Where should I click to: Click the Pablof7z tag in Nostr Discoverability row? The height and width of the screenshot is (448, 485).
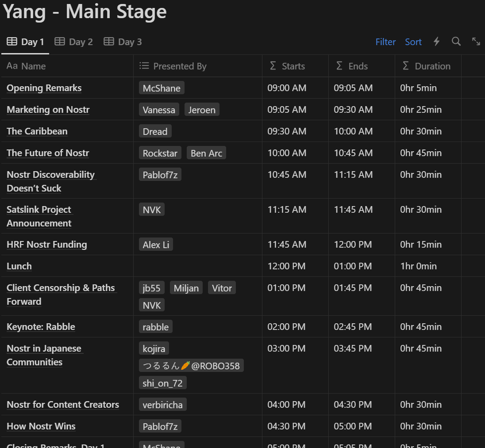click(160, 175)
